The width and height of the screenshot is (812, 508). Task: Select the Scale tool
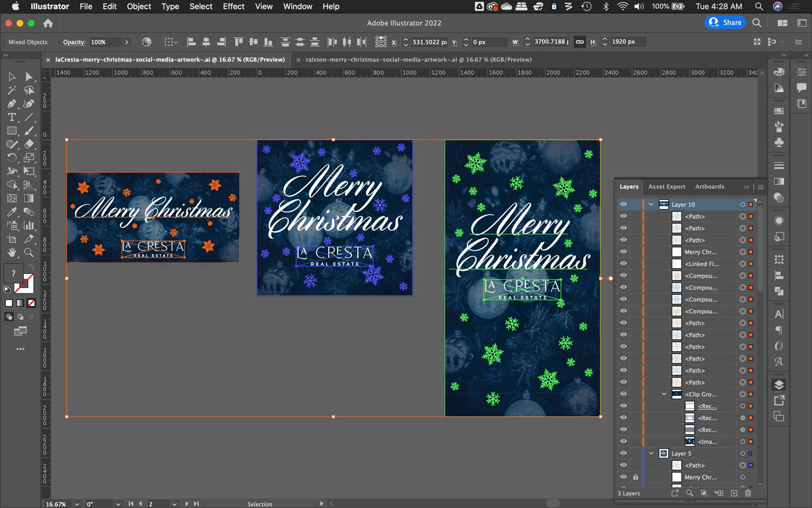pyautogui.click(x=29, y=157)
